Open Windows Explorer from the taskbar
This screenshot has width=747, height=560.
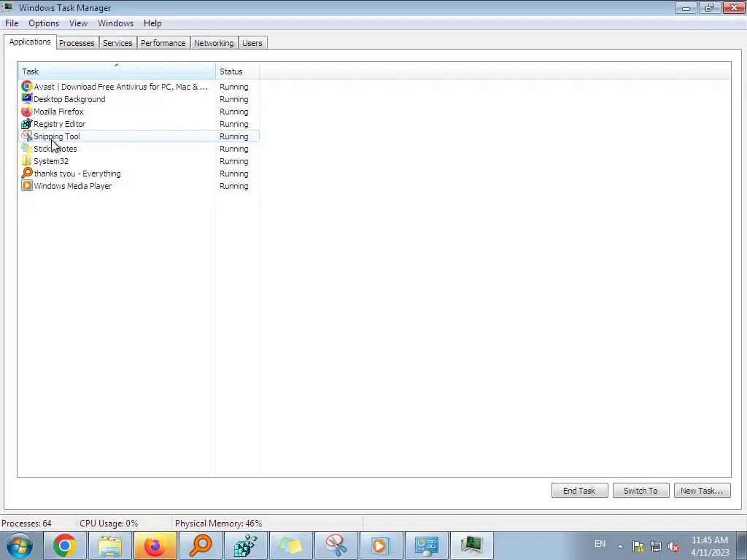pos(110,545)
